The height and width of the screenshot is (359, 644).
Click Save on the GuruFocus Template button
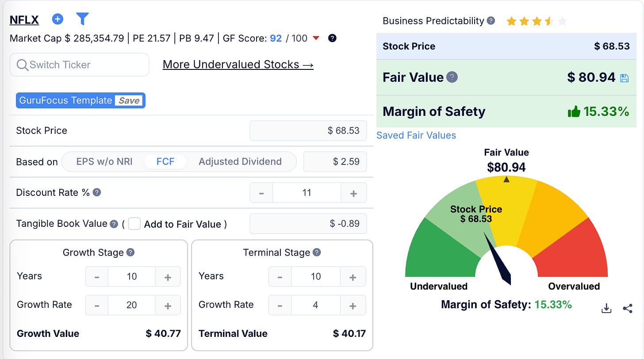(x=129, y=100)
